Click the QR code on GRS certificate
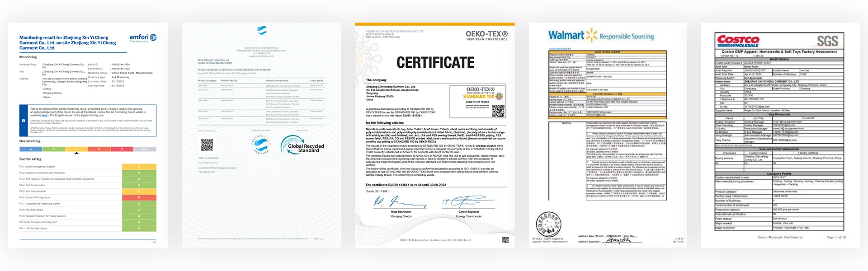Viewport: 868px width, 271px height. (207, 145)
